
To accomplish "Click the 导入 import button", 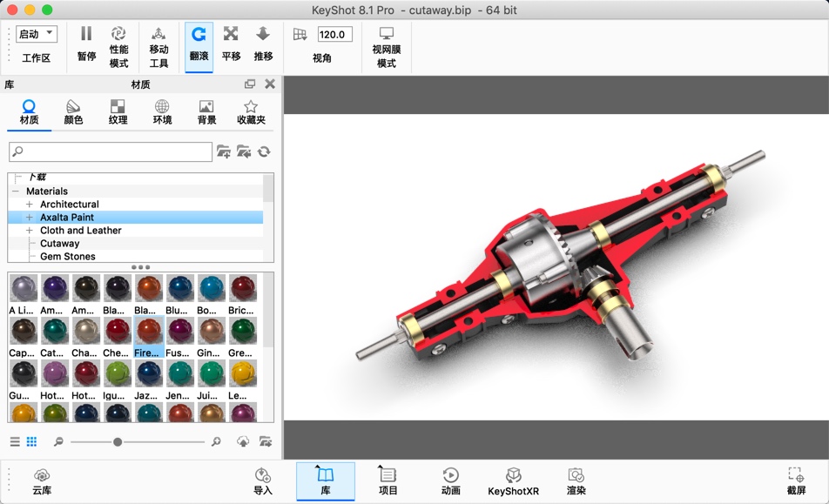I will tap(263, 481).
